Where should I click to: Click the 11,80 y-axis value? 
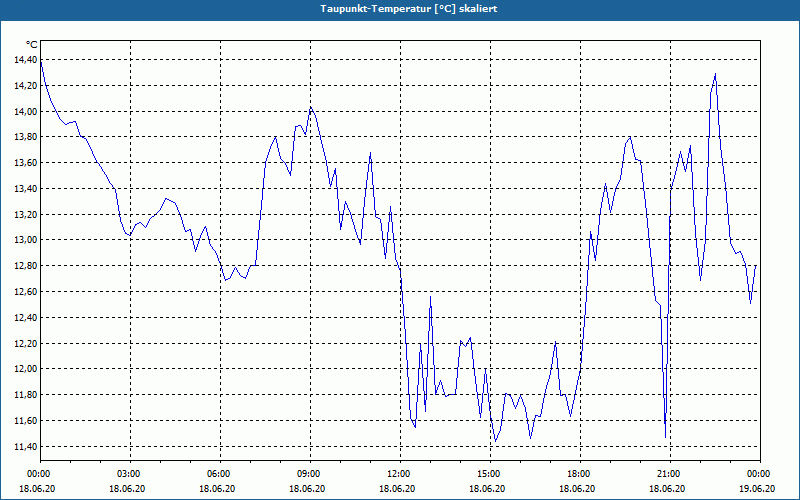[26, 395]
